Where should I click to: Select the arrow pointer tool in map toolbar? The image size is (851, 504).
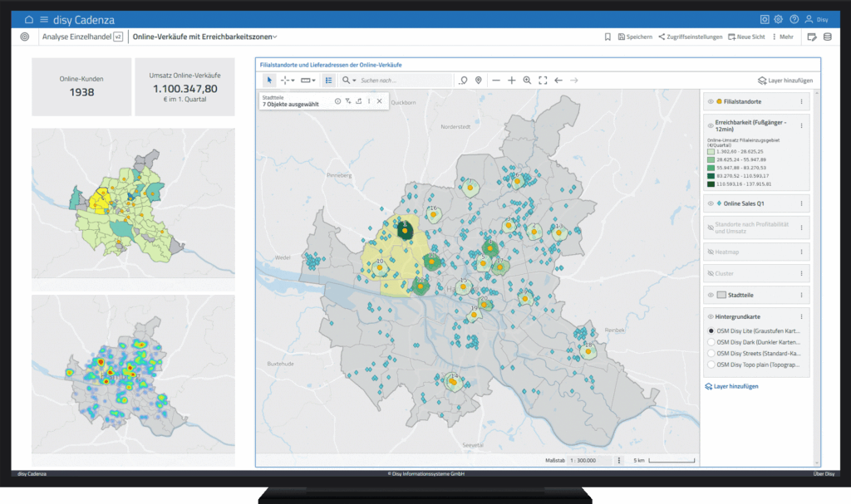coord(269,81)
